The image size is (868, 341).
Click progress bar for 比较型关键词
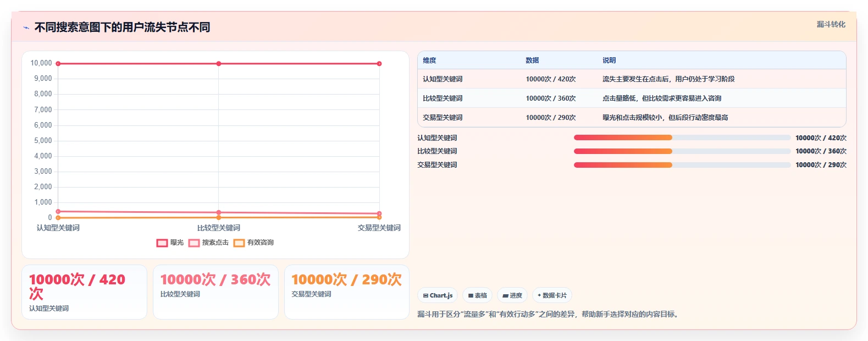tap(682, 151)
